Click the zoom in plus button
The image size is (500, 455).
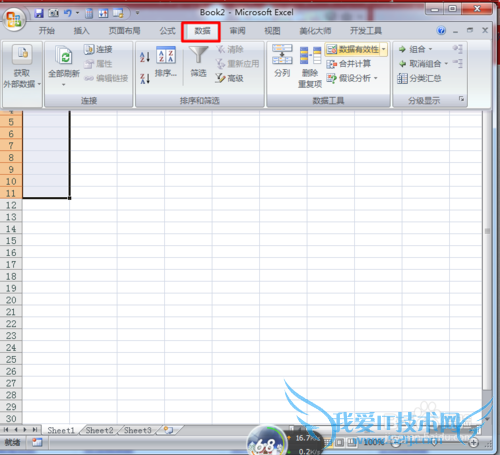(473, 443)
